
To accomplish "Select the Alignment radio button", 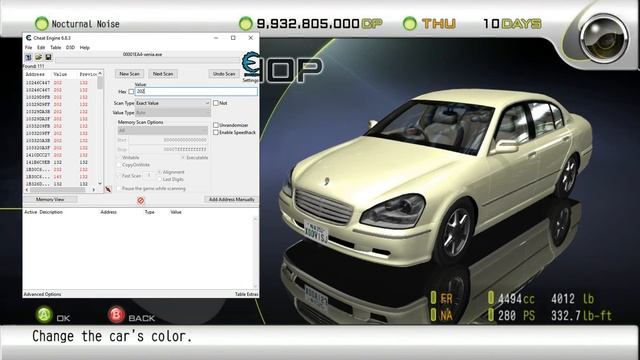I will (x=160, y=172).
